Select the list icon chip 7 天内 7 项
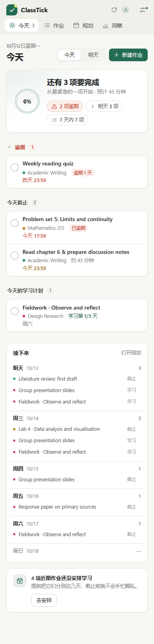The width and height of the screenshot is (154, 644). (68, 120)
